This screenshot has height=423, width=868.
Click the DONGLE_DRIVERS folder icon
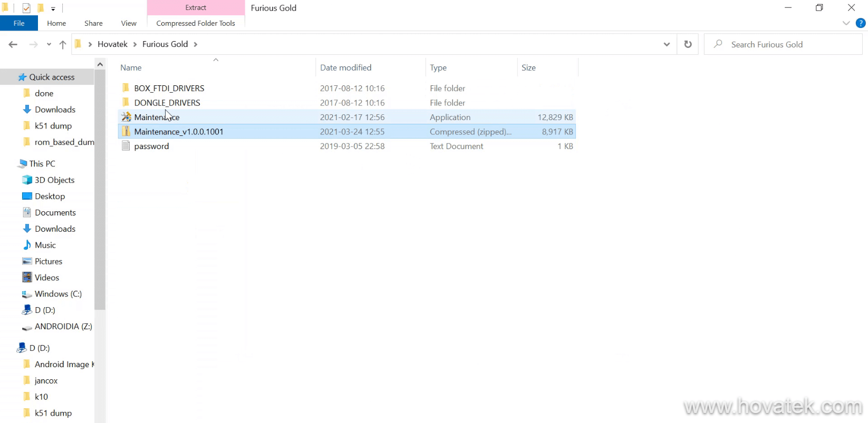(126, 102)
